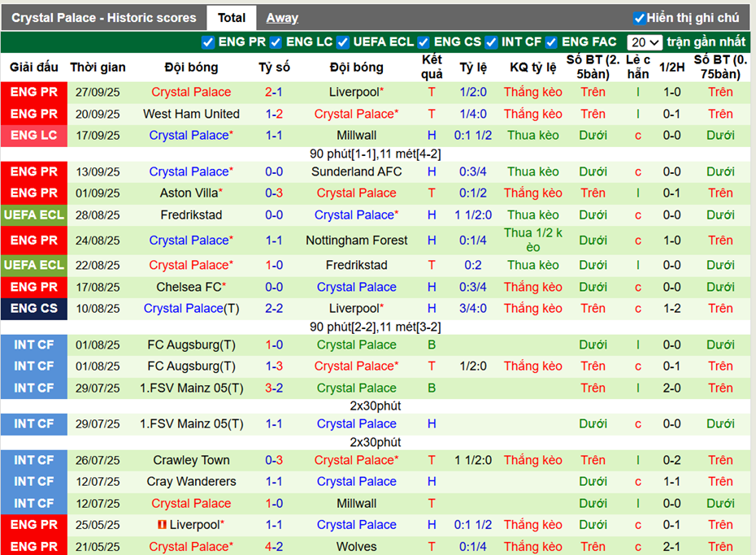
Task: Select the Thời gian column header
Action: click(x=98, y=67)
